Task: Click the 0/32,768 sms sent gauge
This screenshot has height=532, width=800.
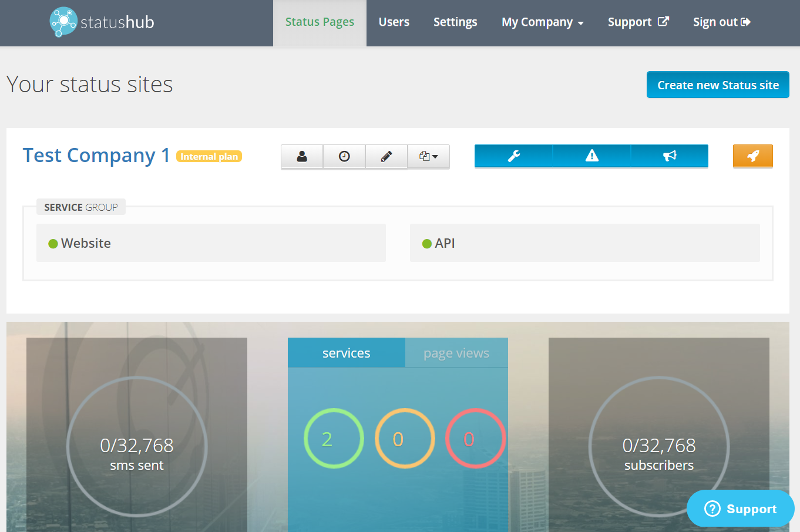Action: (x=137, y=447)
